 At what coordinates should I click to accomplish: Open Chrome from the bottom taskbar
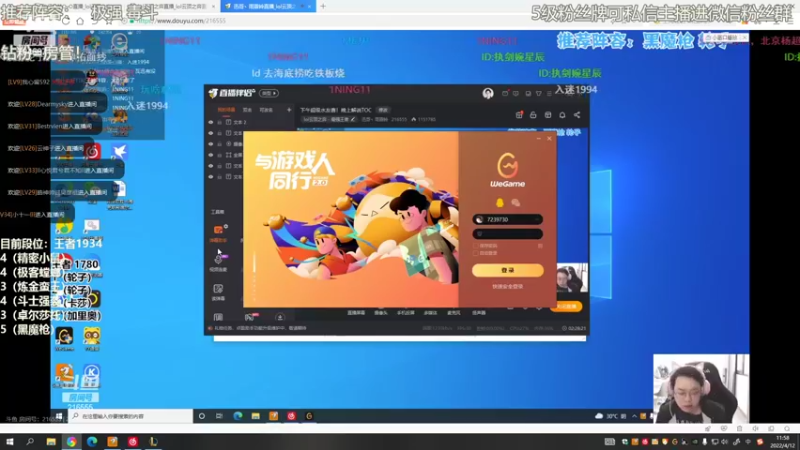(71, 442)
